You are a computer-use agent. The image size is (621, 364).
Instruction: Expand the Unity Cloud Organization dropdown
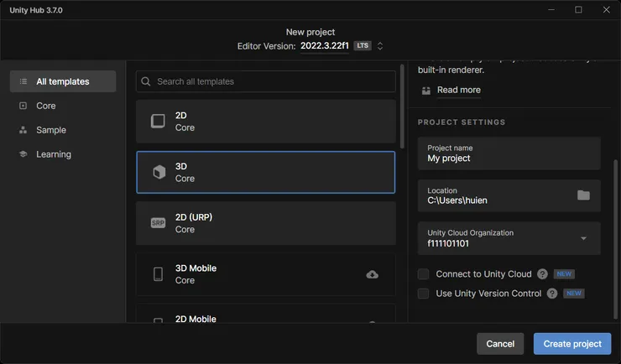[583, 238]
